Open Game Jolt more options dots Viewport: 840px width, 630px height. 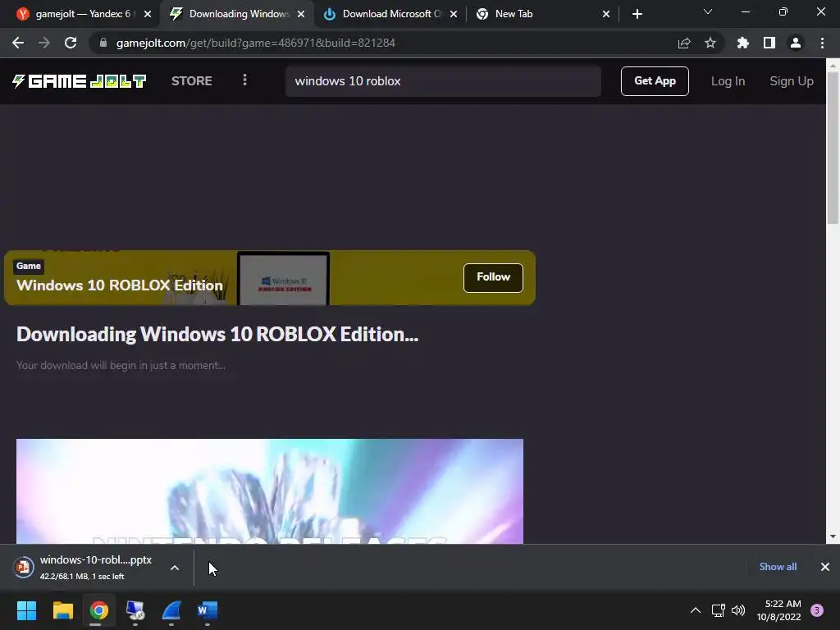(244, 80)
